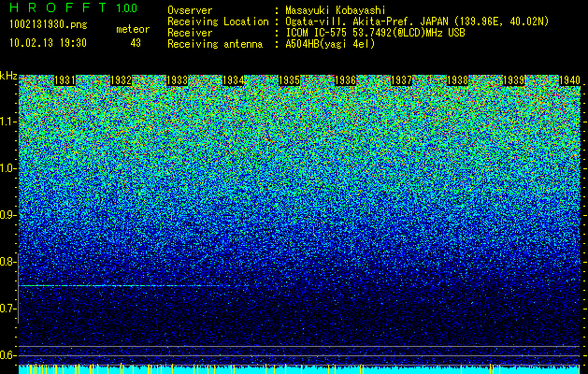Click the 0.6 kHz axis label
This screenshot has width=588, height=374.
click(x=7, y=355)
